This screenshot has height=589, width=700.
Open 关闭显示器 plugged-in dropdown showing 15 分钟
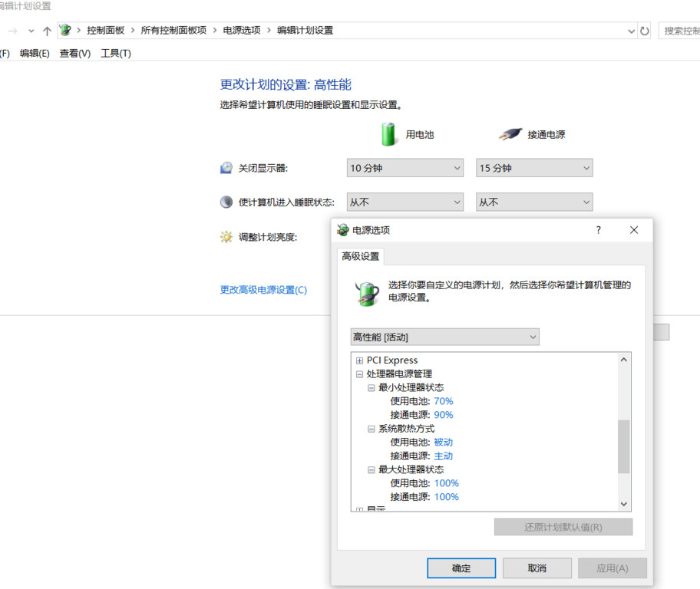pos(534,168)
